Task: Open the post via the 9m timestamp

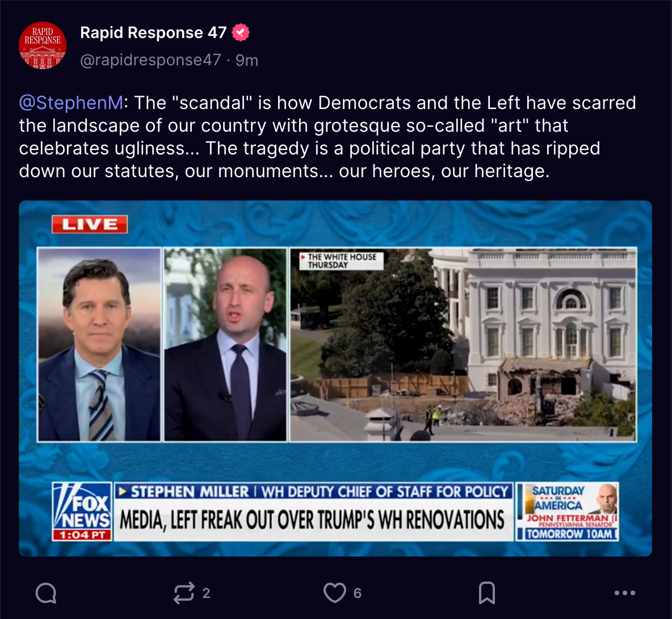Action: click(247, 60)
